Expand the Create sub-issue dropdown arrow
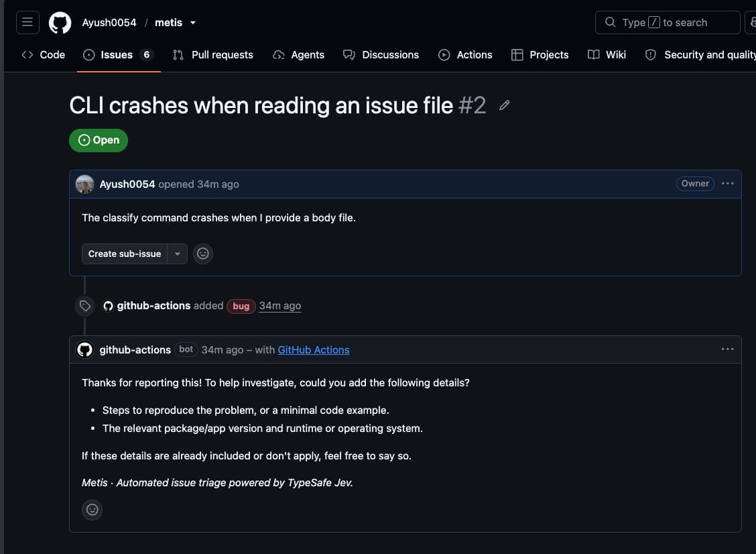This screenshot has height=554, width=756. (x=178, y=254)
